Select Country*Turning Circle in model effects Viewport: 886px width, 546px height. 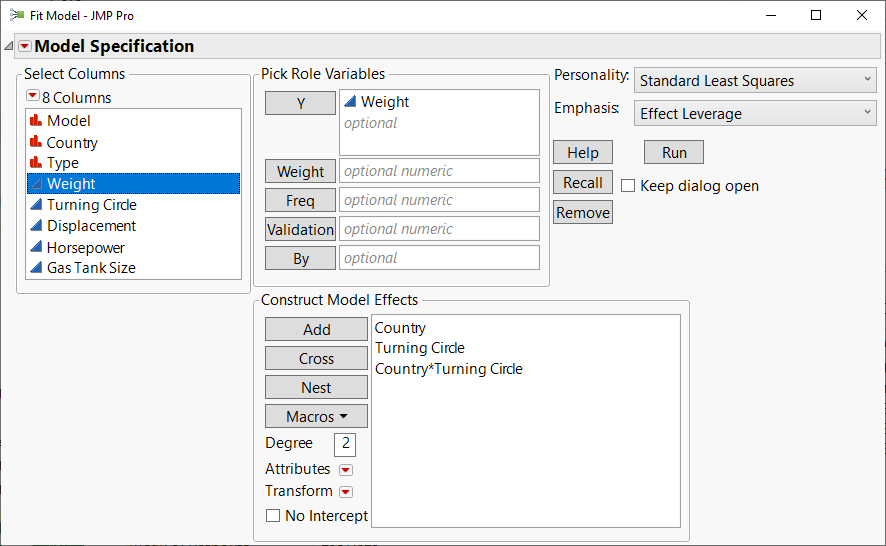point(448,369)
